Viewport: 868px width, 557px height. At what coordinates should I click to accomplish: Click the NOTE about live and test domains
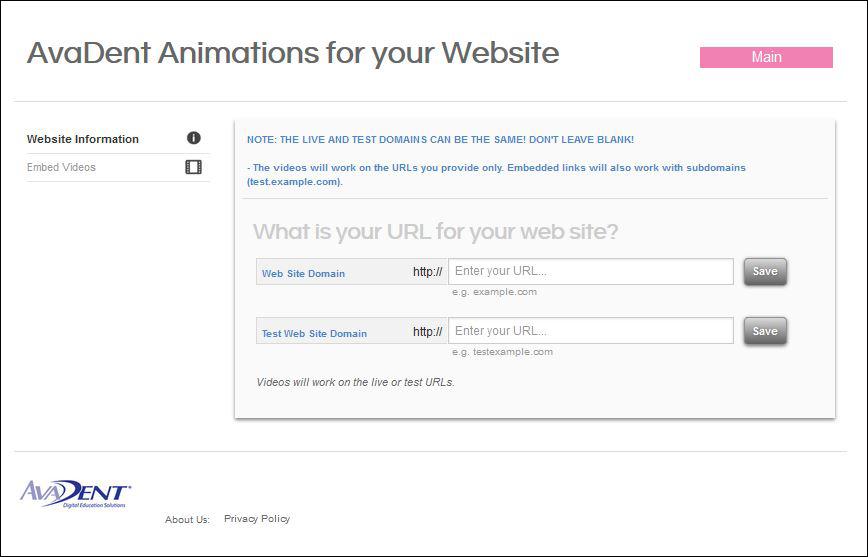[x=440, y=140]
